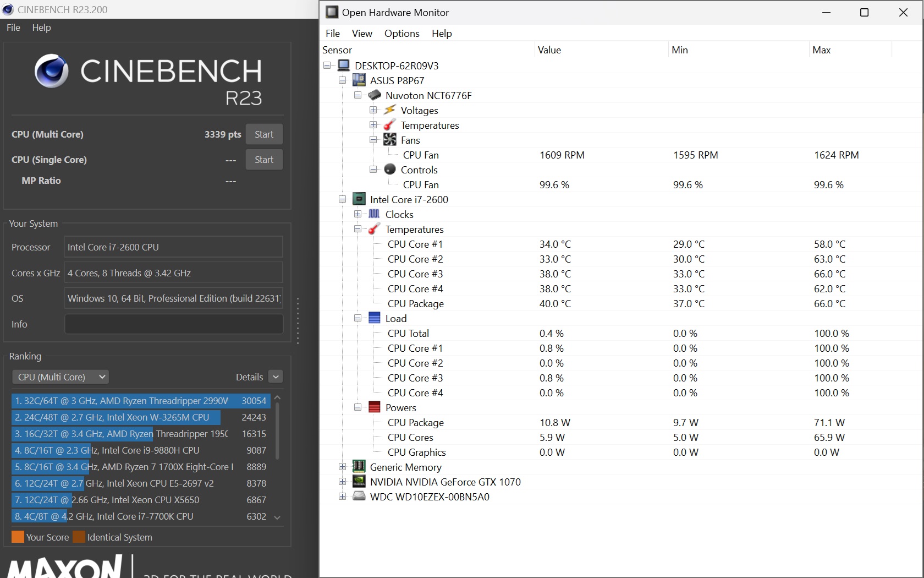Click the thermometer icon for CPU Temperatures
Viewport: 924px width, 578px height.
pyautogui.click(x=375, y=229)
